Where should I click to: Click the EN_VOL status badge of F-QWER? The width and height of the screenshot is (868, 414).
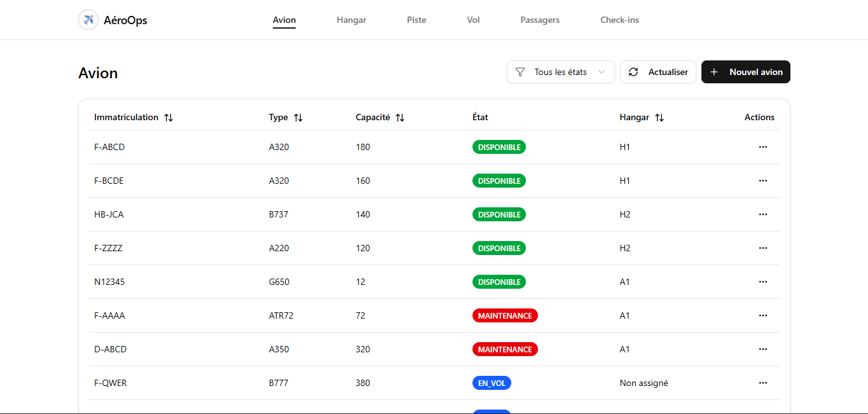(x=492, y=383)
